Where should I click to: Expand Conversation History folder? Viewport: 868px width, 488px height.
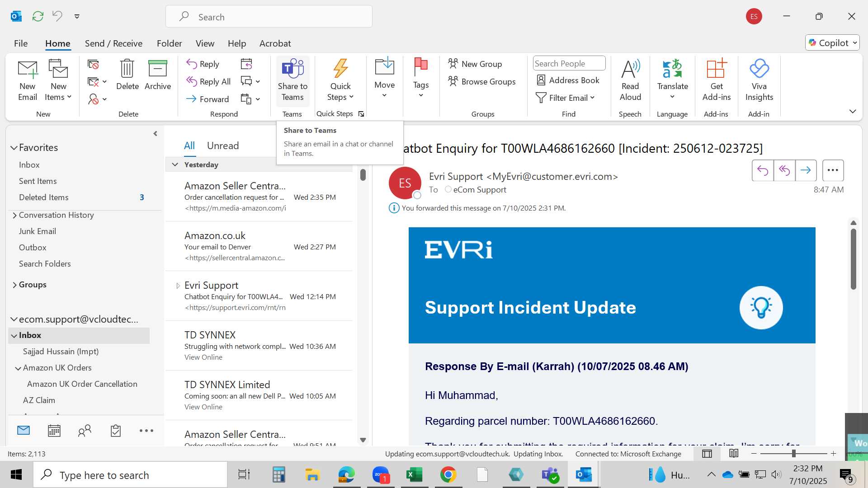click(14, 215)
